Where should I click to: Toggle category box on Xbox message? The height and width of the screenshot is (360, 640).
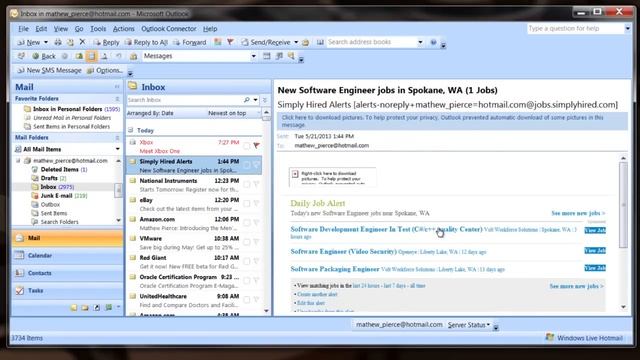tap(247, 146)
